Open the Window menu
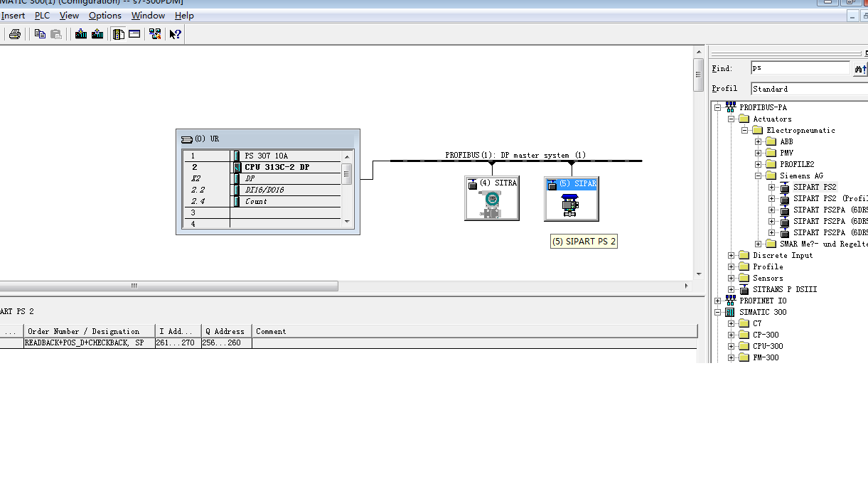Viewport: 868px width, 491px height. (148, 15)
